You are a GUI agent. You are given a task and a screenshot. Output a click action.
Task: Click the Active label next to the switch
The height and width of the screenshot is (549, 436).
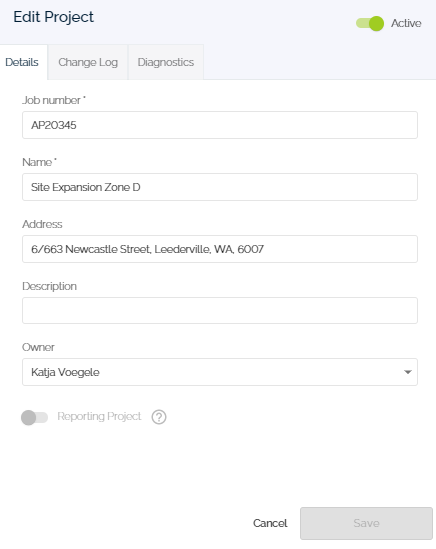pyautogui.click(x=406, y=23)
